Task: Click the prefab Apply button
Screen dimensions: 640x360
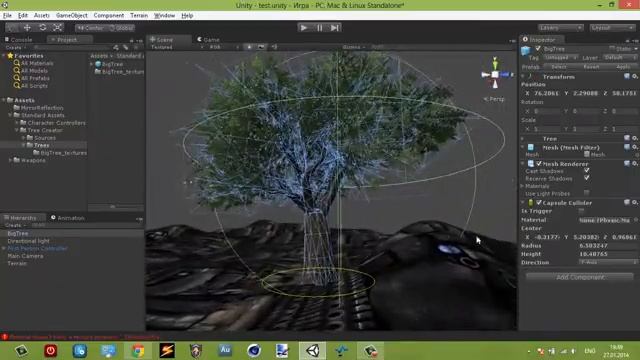Action: click(622, 67)
